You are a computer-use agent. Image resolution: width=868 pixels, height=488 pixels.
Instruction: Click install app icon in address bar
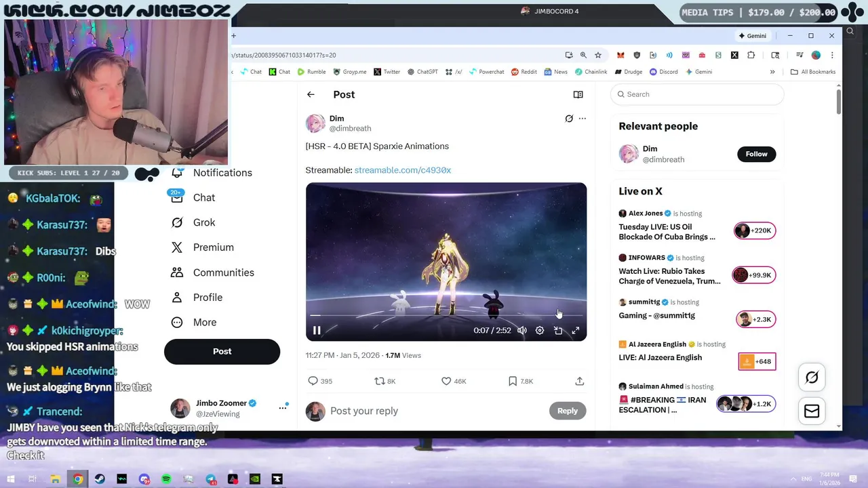(x=569, y=55)
